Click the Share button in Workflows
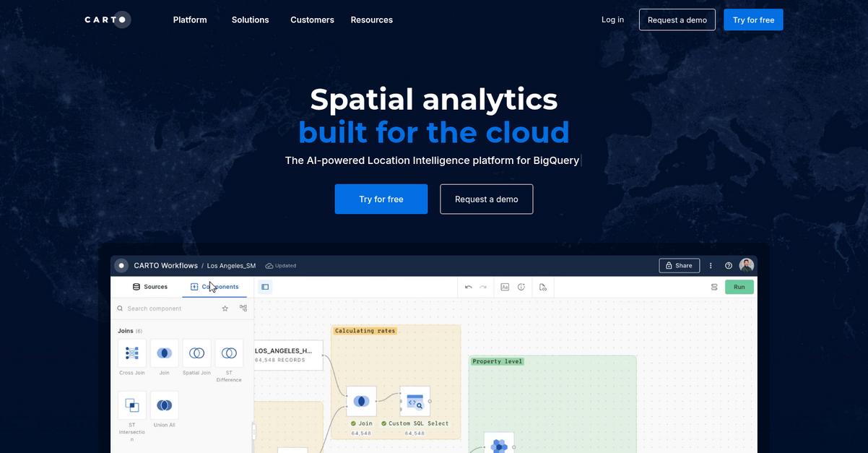 [679, 265]
